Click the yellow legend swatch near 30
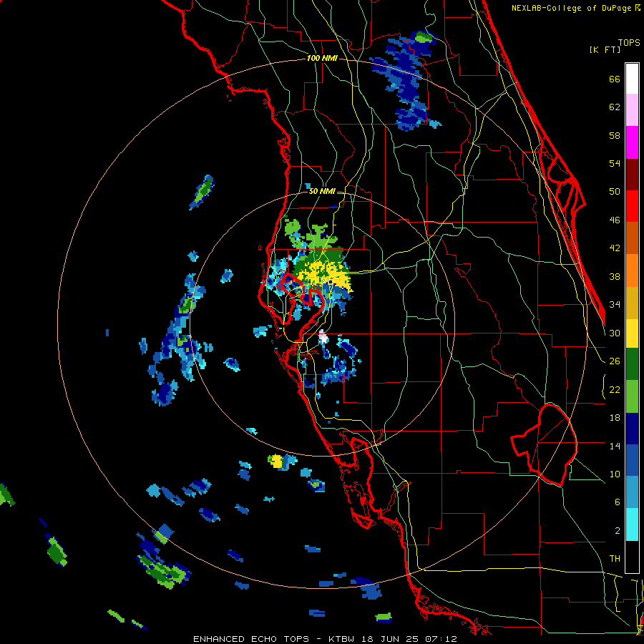This screenshot has width=644, height=644. click(x=632, y=333)
